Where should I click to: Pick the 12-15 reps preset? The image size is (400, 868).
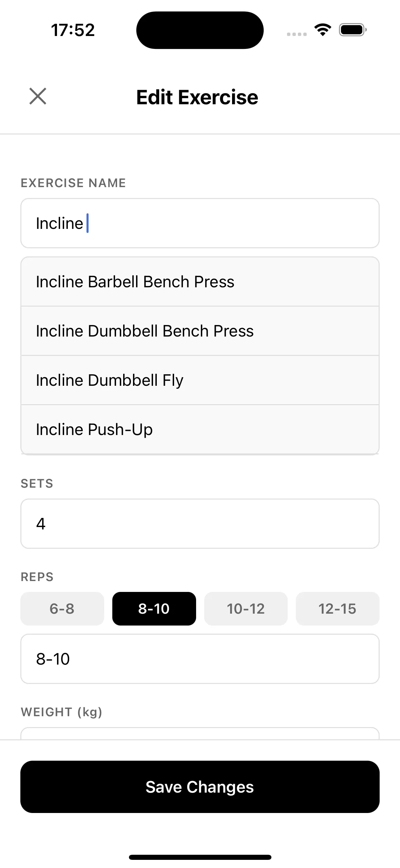click(337, 609)
